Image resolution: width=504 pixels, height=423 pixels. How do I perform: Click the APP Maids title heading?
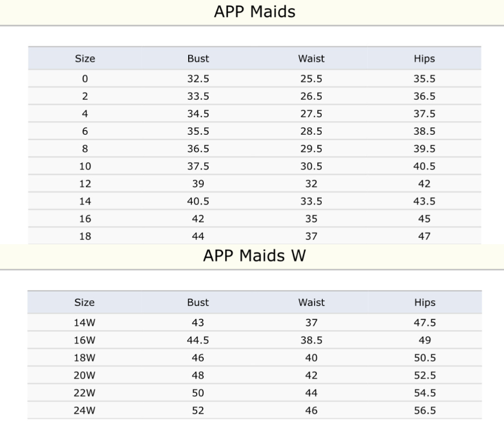coord(254,12)
